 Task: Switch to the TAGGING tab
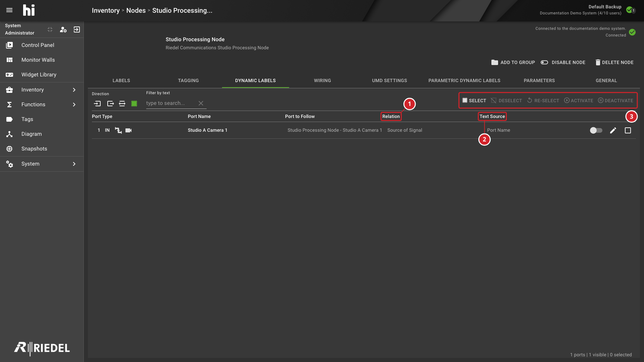click(x=188, y=80)
